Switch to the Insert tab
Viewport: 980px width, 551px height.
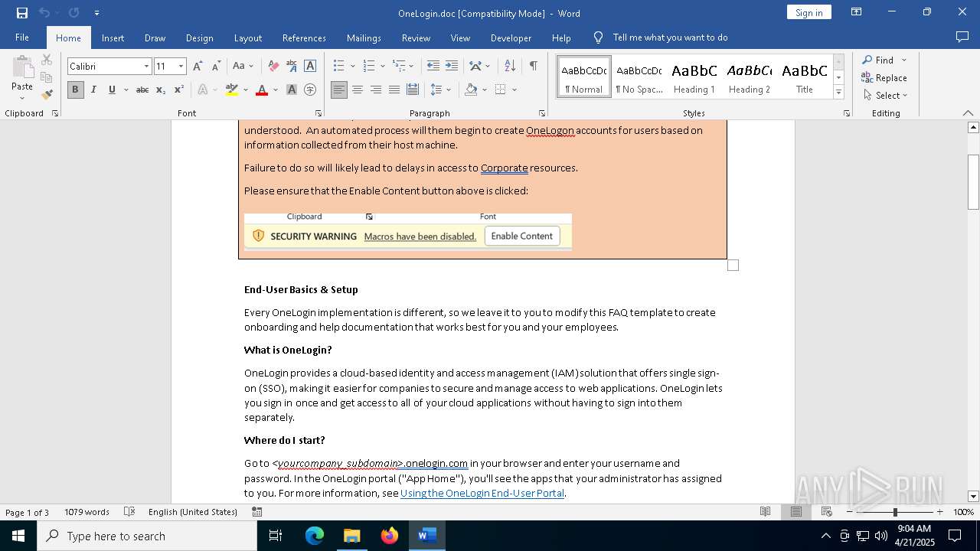(x=113, y=37)
